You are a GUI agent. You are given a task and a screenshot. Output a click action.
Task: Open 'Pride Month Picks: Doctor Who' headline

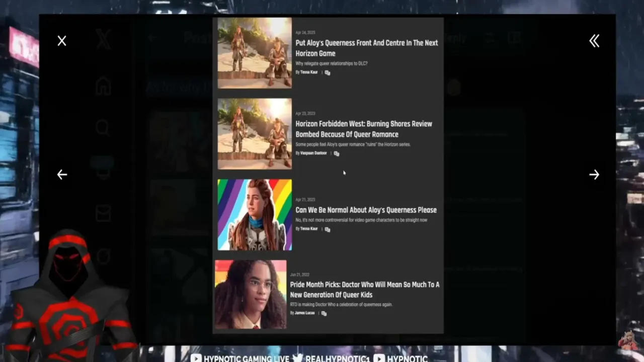[365, 290]
